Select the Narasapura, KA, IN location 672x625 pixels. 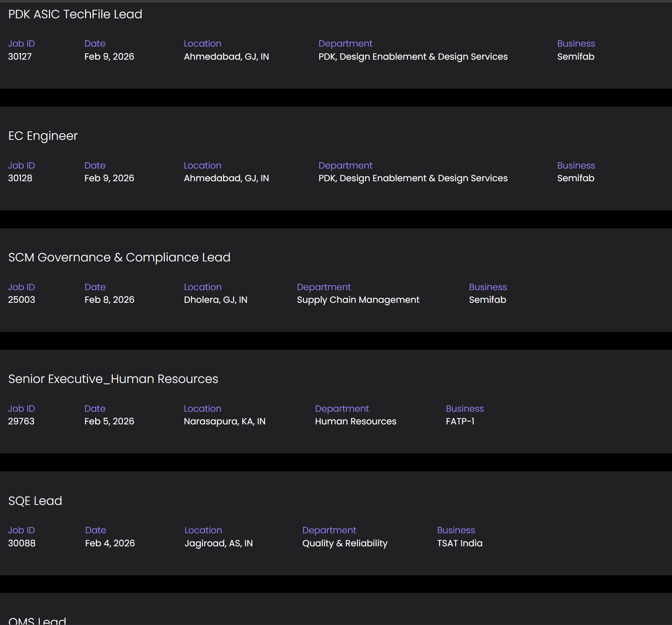(x=224, y=421)
